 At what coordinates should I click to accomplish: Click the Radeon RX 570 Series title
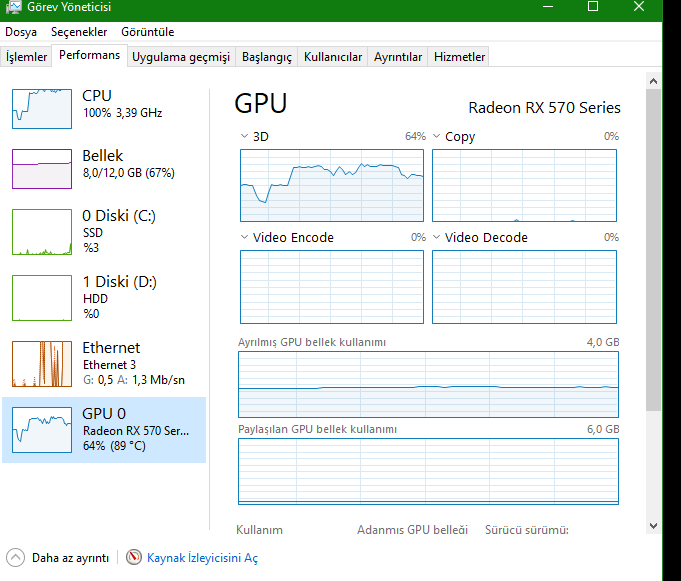click(544, 108)
